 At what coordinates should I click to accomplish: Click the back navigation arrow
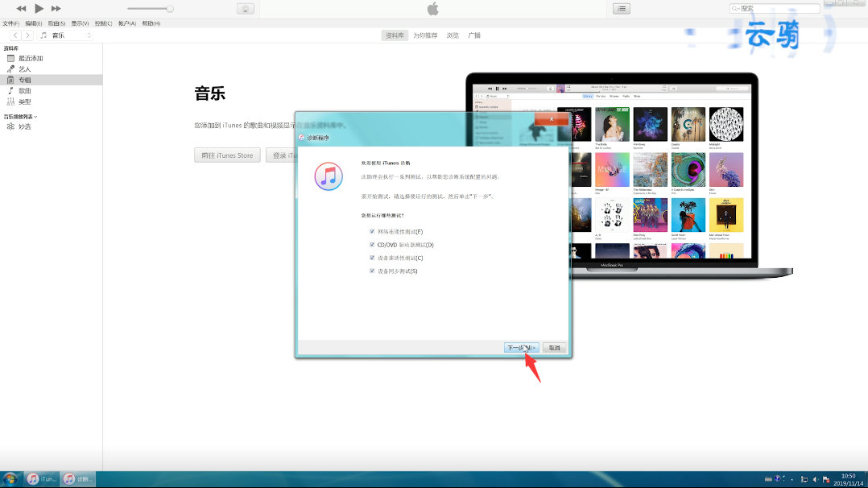15,35
